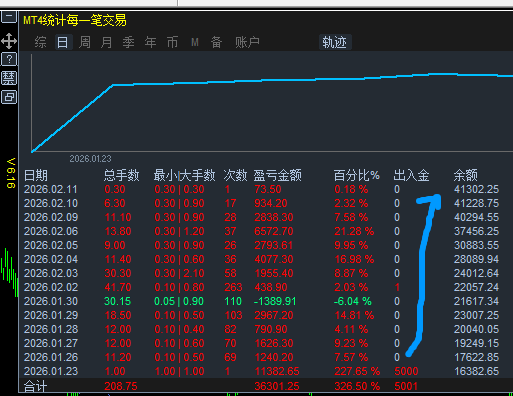Click the 日期 column header
Viewport: 513px width, 396px height.
tap(36, 175)
